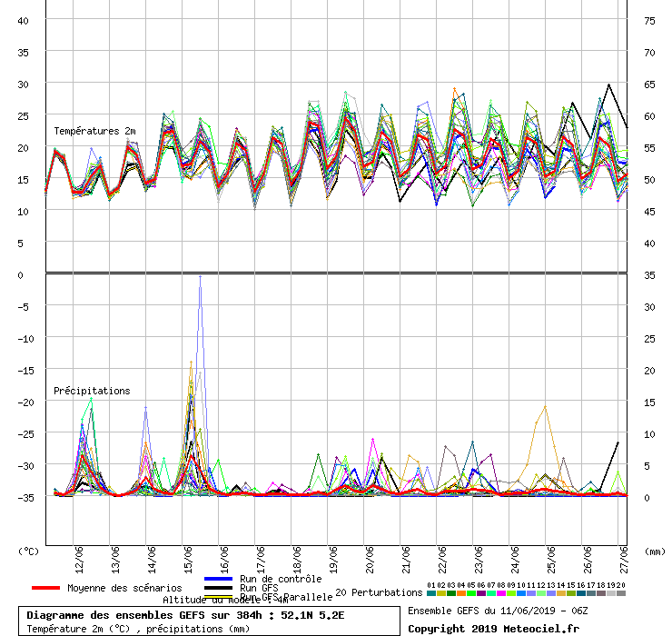This screenshot has height=636, width=672.
Task: Click the 18/06 date axis label
Action: pyautogui.click(x=297, y=560)
